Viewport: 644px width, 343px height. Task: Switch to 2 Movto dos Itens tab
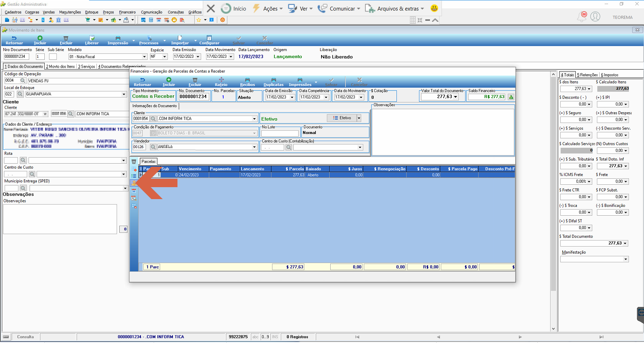61,66
